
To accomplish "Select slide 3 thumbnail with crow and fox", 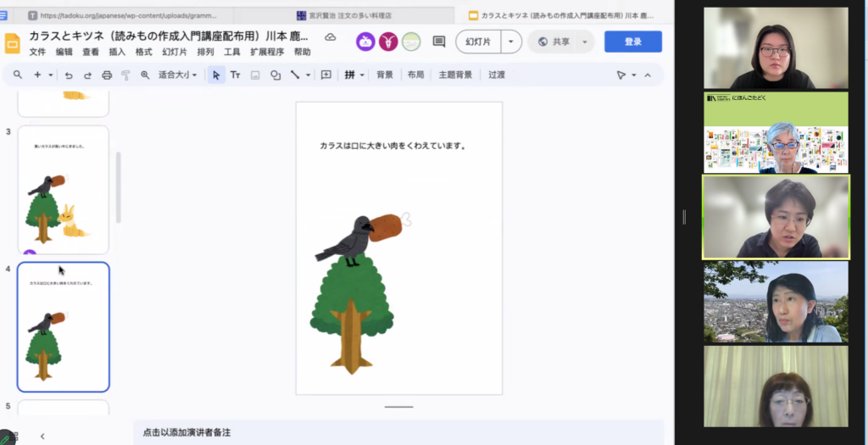I will pos(64,189).
